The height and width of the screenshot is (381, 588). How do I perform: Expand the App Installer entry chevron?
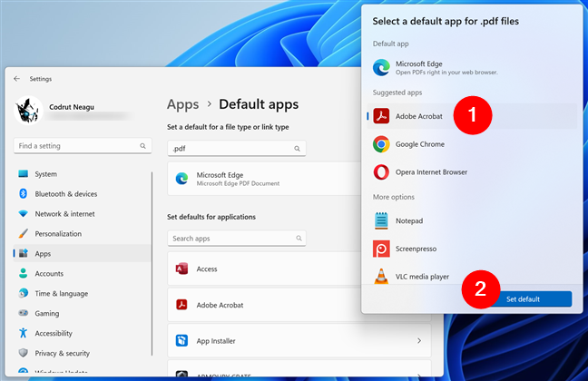point(418,341)
